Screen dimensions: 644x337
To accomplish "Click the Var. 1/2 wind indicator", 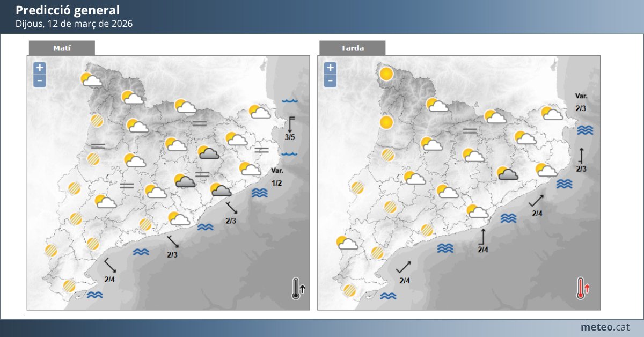I will point(277,177).
